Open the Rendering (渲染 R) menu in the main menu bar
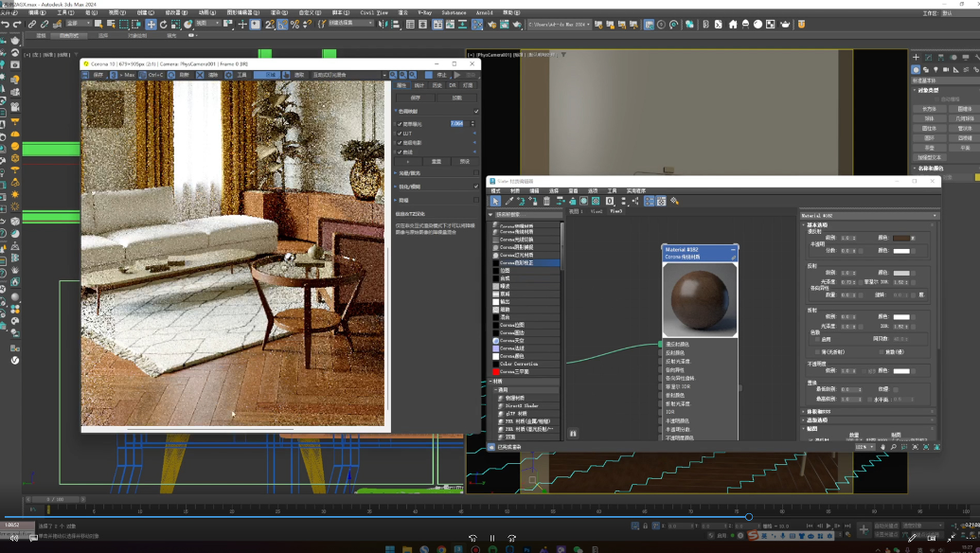The image size is (980, 553). point(279,12)
